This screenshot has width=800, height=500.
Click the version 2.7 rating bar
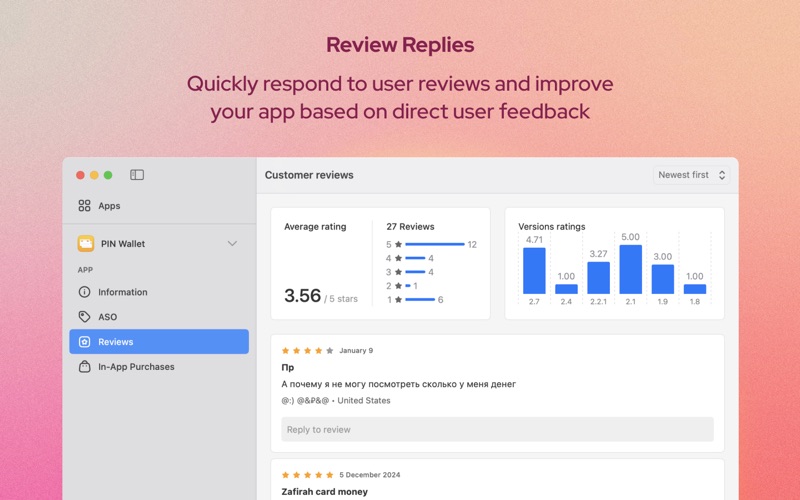point(534,270)
